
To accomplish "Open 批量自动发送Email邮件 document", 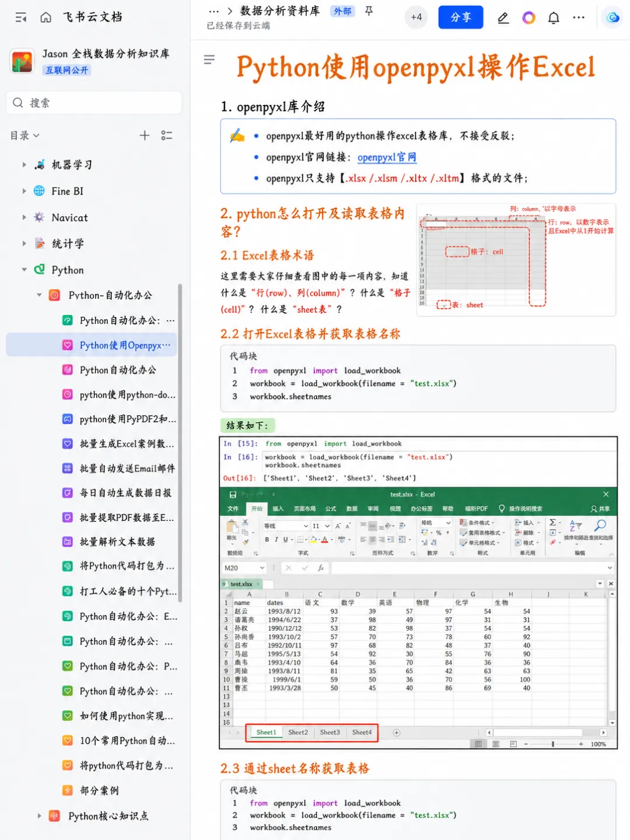I will click(127, 468).
